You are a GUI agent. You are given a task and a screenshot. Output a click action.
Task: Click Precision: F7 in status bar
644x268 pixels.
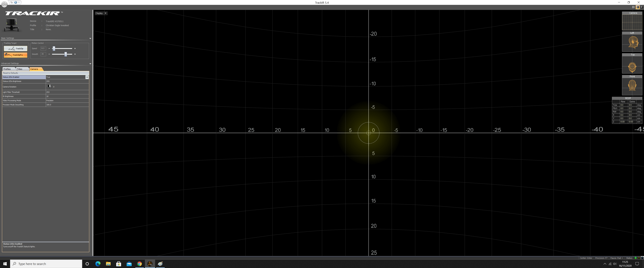coord(601,258)
